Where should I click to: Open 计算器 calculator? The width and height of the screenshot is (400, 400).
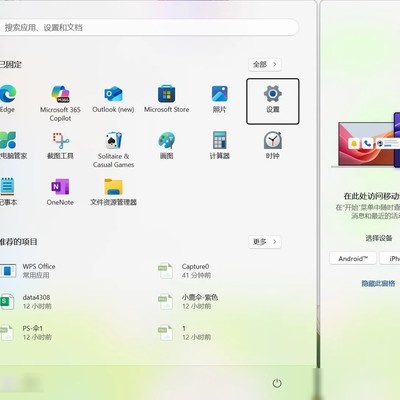pyautogui.click(x=220, y=145)
